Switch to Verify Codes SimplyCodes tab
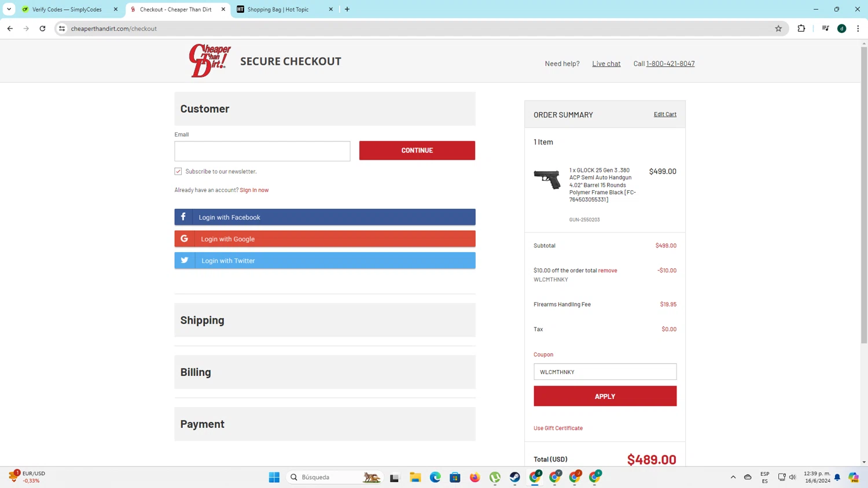 pyautogui.click(x=71, y=9)
